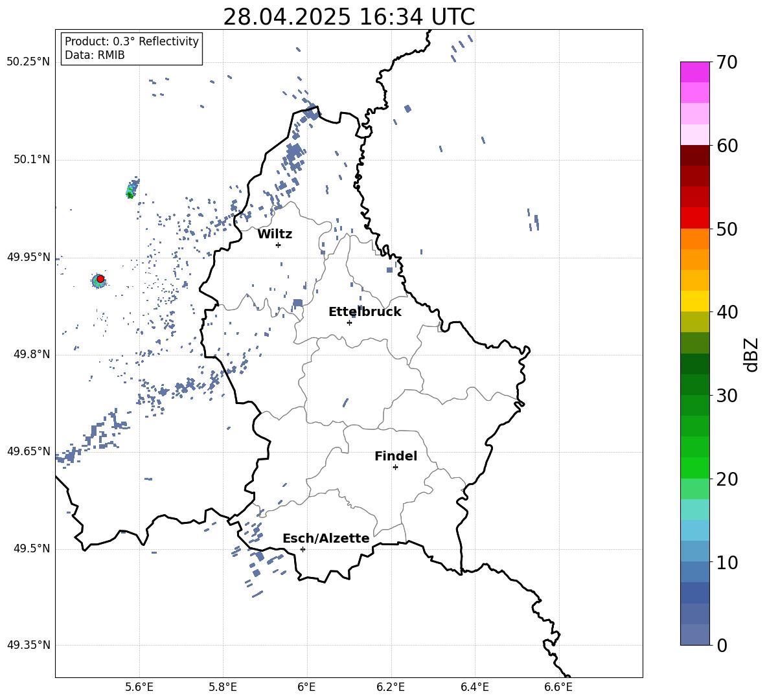Click the Esch/Alzette station cross marker

click(303, 549)
